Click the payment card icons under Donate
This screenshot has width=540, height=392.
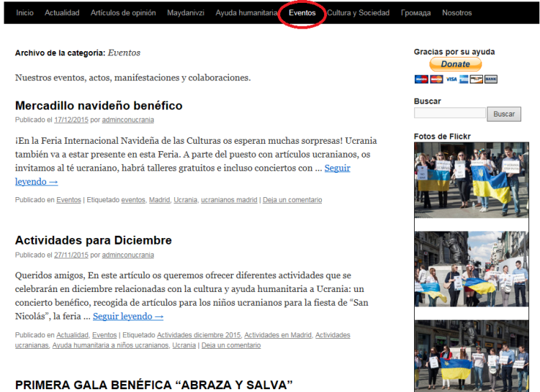coord(455,79)
